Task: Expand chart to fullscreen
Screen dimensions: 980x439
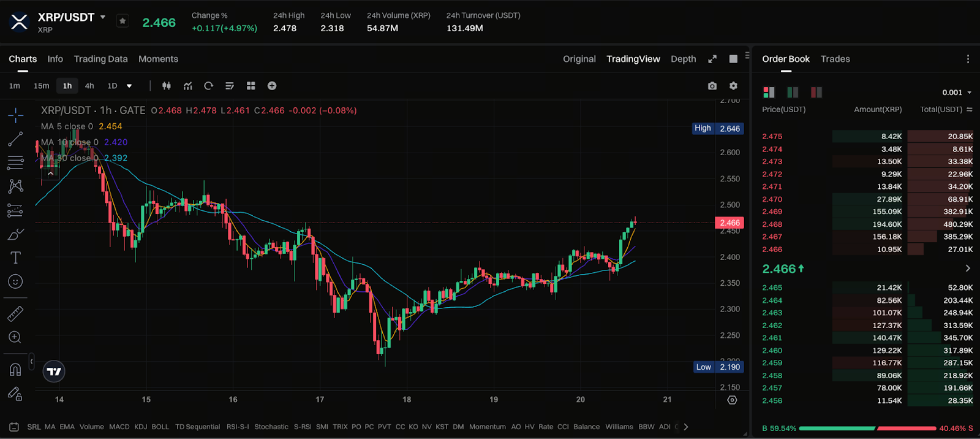Action: point(712,59)
